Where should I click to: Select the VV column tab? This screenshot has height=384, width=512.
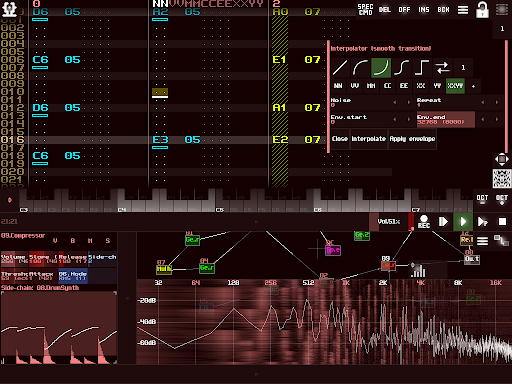coord(355,86)
